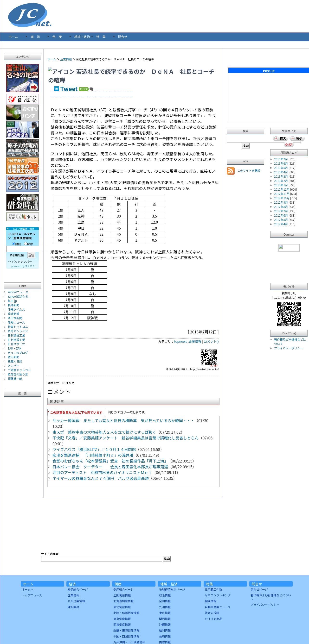The height and width of the screenshot is (644, 309).
Task: Click 検索 button in right sidebar
Action: [x=245, y=146]
